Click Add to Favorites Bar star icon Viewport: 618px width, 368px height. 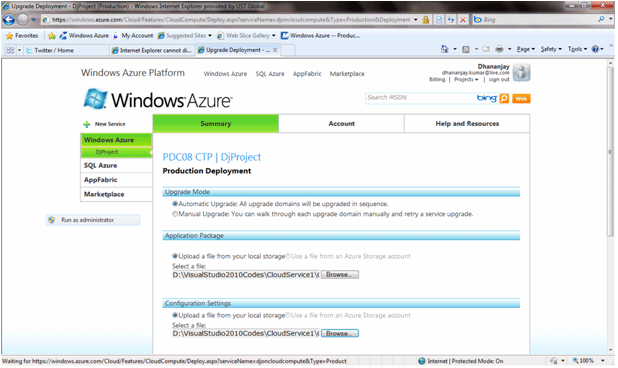[52, 36]
